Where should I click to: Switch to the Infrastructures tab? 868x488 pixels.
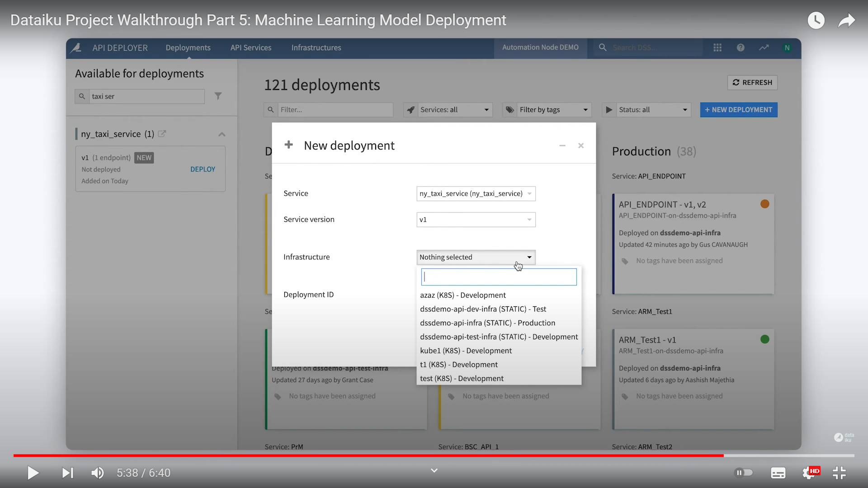point(316,47)
